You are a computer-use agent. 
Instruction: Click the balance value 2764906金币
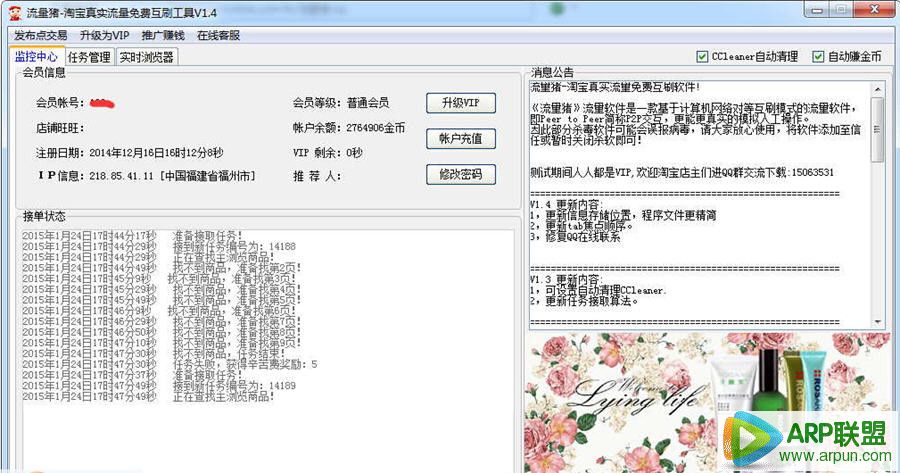(376, 127)
